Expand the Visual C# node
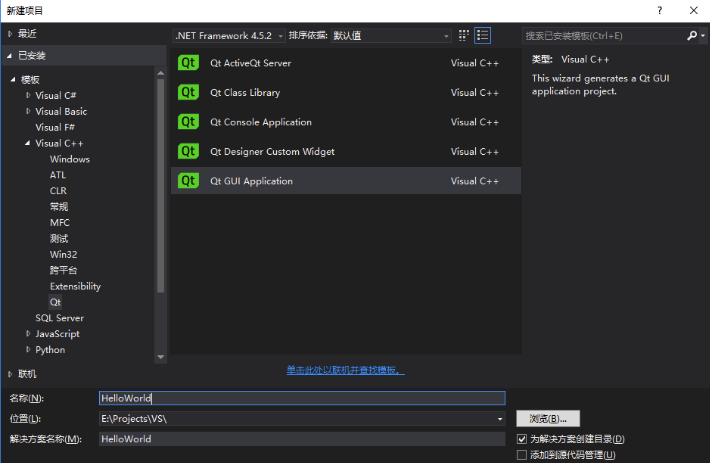 [28, 95]
